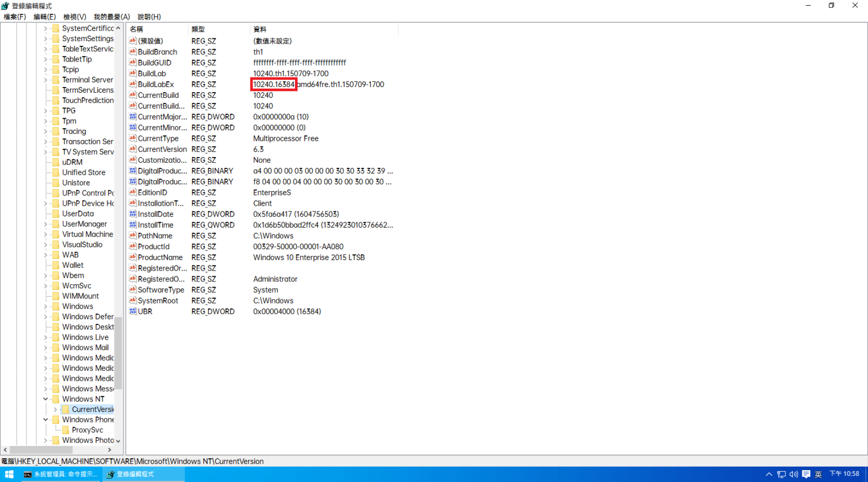This screenshot has height=482, width=868.
Task: Click the InstallDate DWORD value icon
Action: 133,214
